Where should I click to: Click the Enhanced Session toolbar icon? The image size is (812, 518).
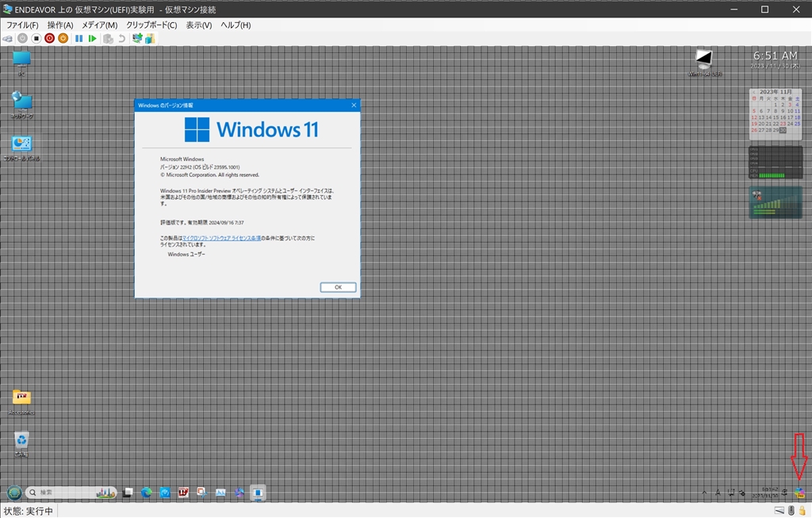(x=137, y=38)
